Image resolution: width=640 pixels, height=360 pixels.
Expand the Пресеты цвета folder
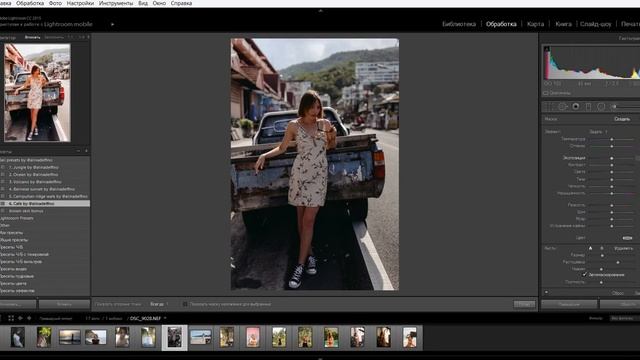coord(13,284)
